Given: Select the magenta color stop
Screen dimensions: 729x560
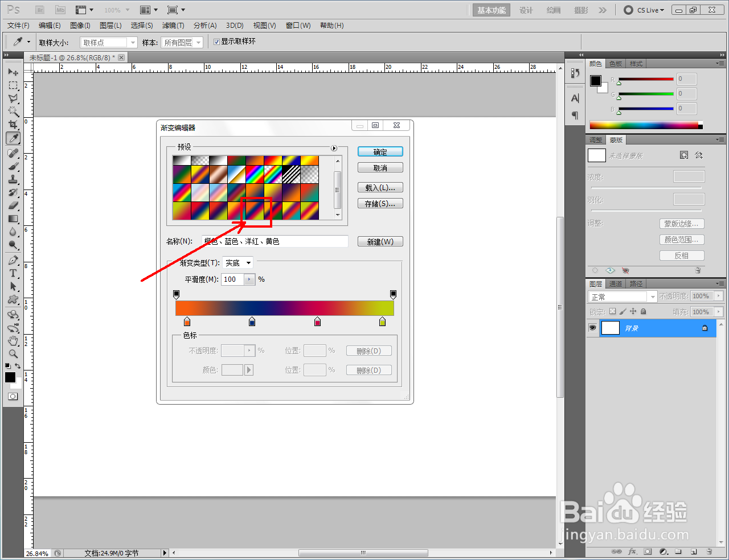Looking at the screenshot, I should [x=317, y=322].
